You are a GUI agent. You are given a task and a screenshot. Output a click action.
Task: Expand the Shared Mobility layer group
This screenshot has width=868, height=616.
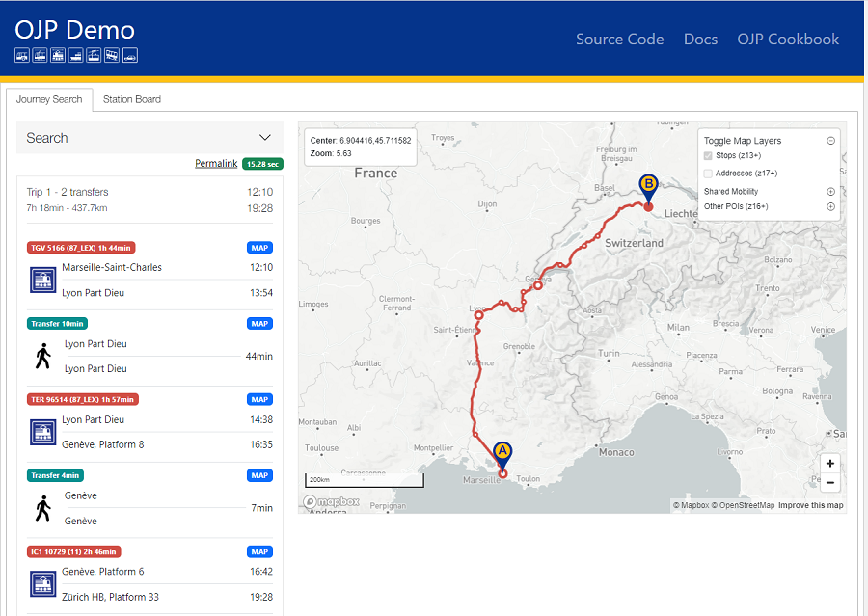point(830,192)
